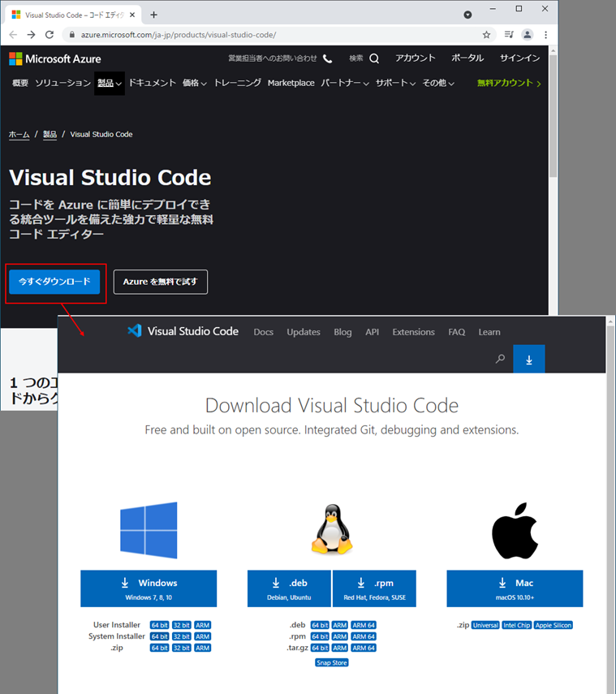Click the Snap Store badge
The image size is (616, 694).
332,662
